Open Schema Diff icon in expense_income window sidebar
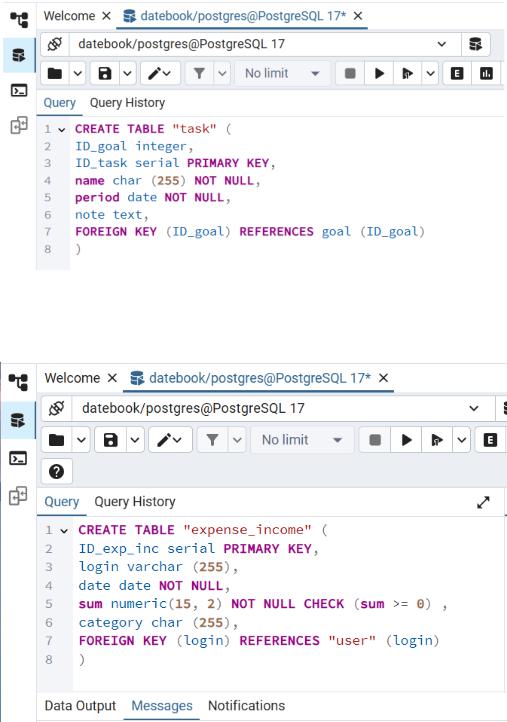The width and height of the screenshot is (507, 722). (x=18, y=495)
